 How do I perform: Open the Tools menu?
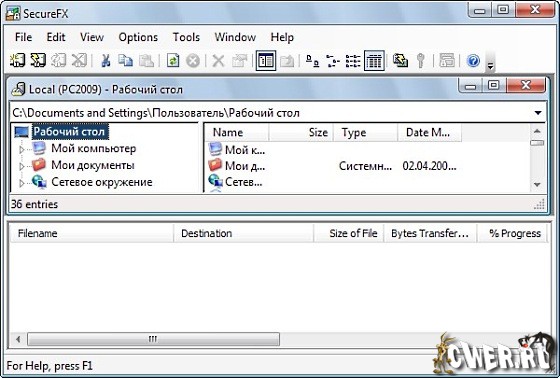(x=186, y=37)
